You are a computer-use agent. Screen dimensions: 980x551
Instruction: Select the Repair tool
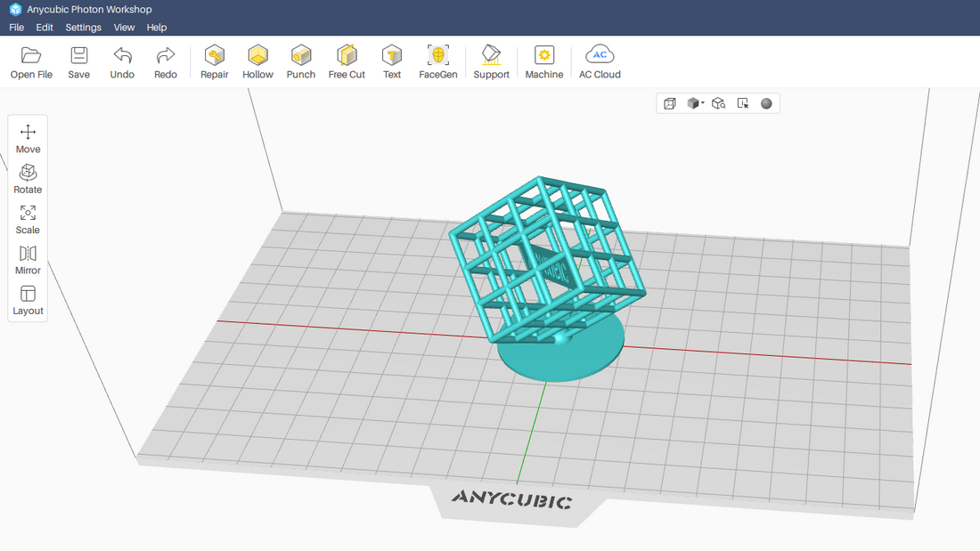214,61
